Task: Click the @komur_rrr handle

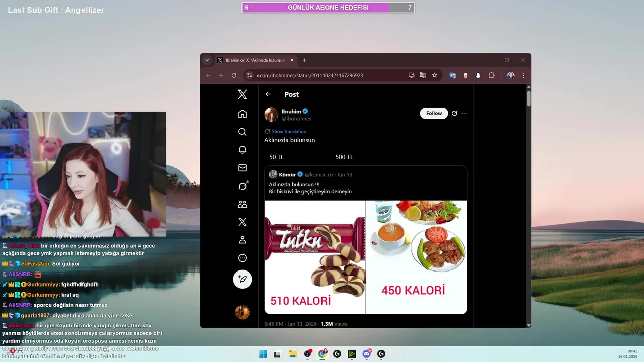Action: click(319, 175)
